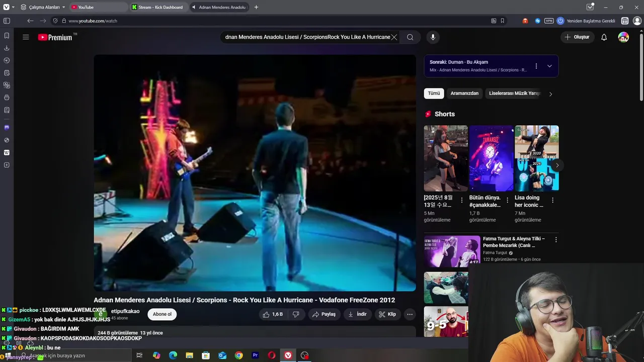Subscribe with the Abone ol button
This screenshot has height=362, width=644.
pyautogui.click(x=162, y=314)
